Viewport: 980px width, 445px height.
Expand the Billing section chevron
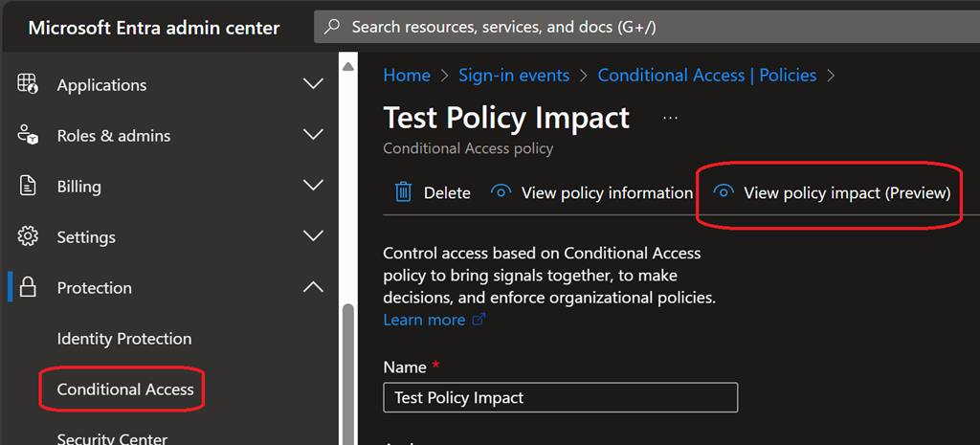click(x=313, y=186)
